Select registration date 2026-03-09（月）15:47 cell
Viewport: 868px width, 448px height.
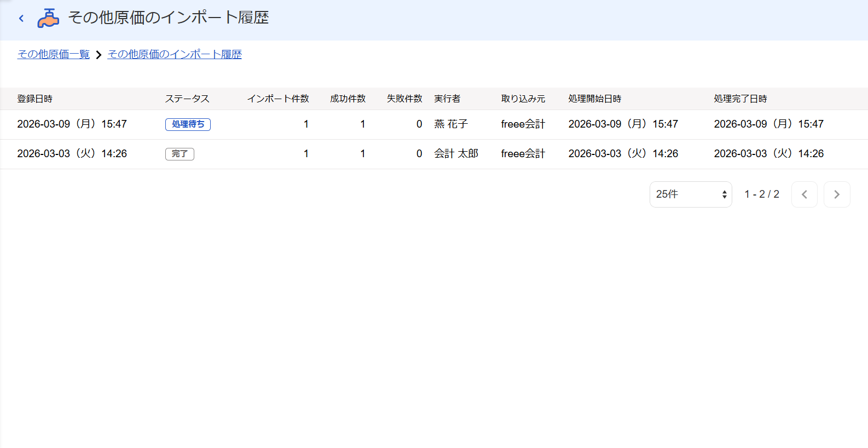[x=72, y=124]
